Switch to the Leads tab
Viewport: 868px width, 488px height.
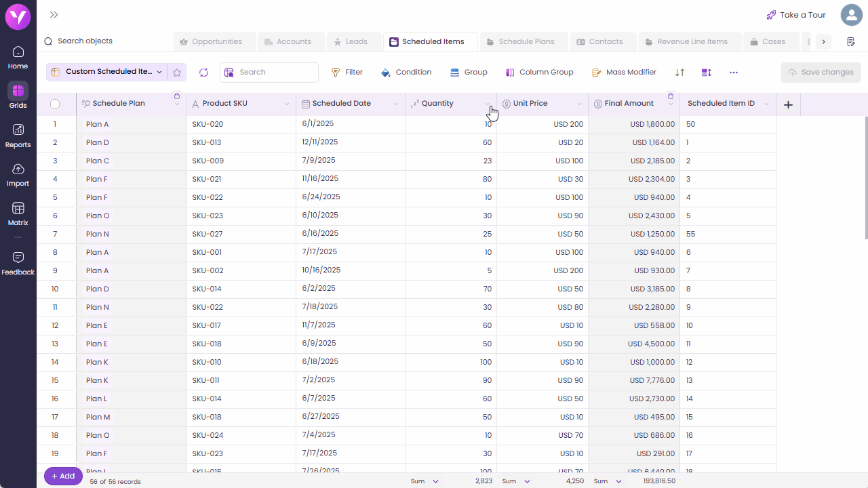[x=354, y=42]
